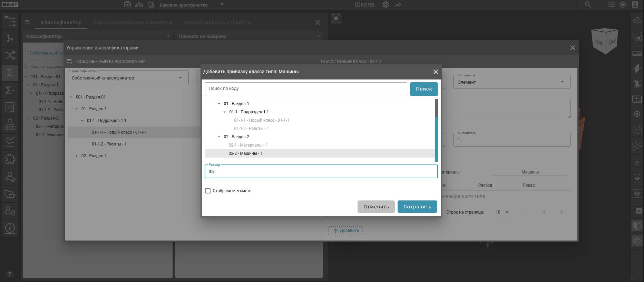Select the shuffle arrows icon in left sidebar
644x282 pixels.
coord(10,55)
